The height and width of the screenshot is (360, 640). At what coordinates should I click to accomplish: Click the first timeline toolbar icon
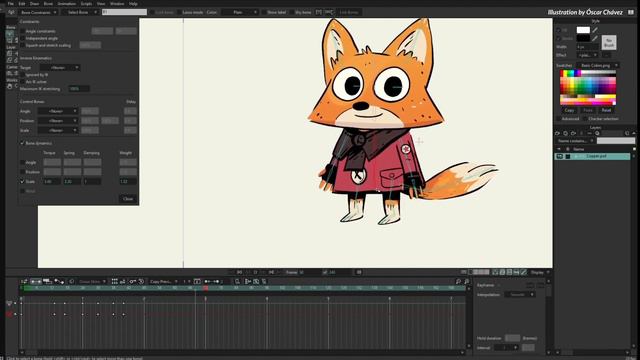pos(24,282)
